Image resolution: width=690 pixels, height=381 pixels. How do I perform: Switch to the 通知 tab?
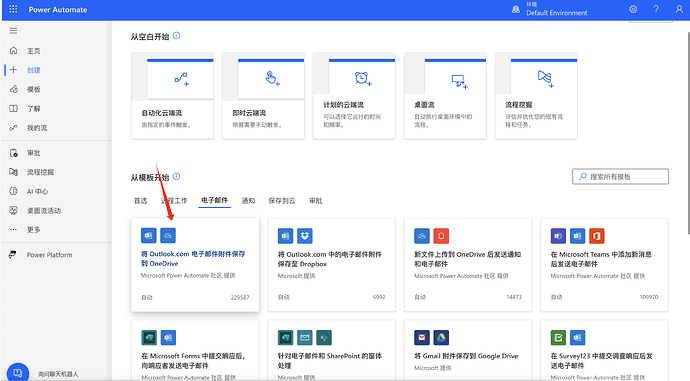point(248,201)
